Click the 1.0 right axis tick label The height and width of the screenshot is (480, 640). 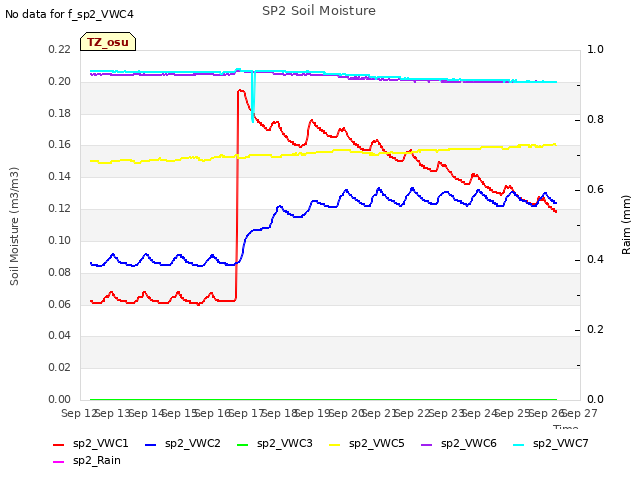[595, 49]
